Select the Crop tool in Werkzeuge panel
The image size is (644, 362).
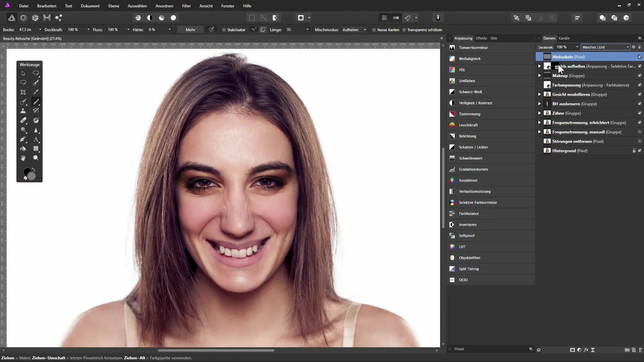(23, 92)
